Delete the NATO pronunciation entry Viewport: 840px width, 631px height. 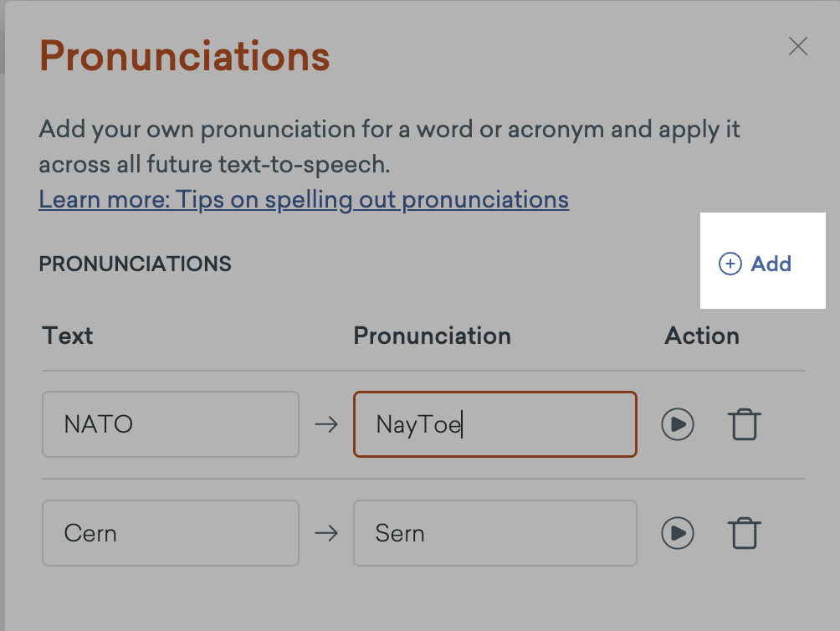pos(744,424)
